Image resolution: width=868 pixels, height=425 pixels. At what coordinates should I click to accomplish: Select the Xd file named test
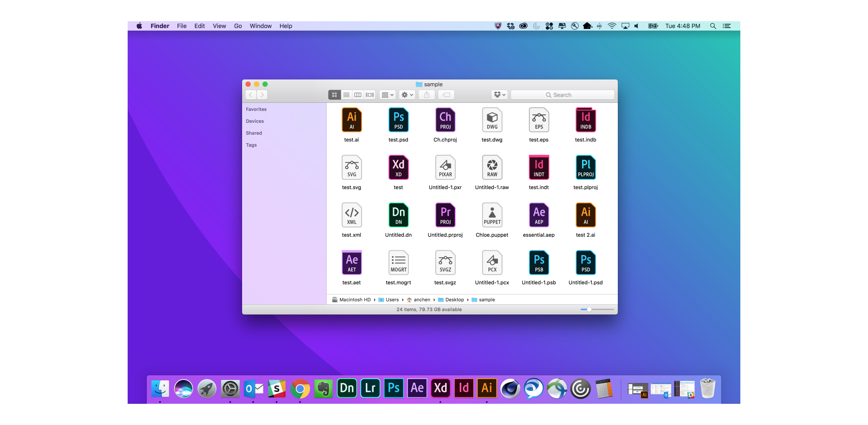[x=398, y=167]
